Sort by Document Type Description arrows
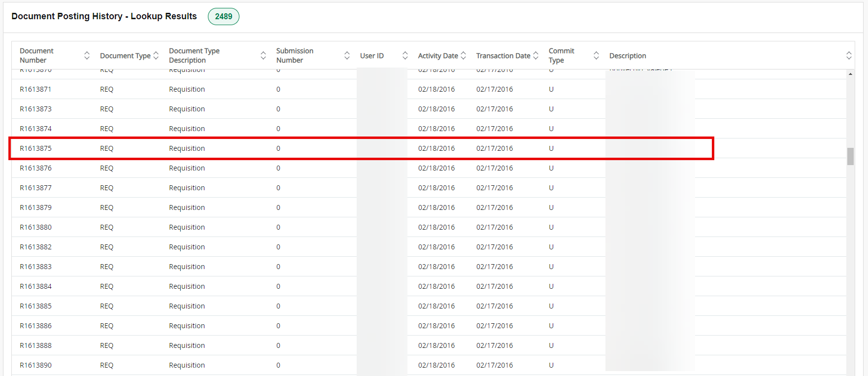Image resolution: width=868 pixels, height=376 pixels. pyautogui.click(x=263, y=56)
